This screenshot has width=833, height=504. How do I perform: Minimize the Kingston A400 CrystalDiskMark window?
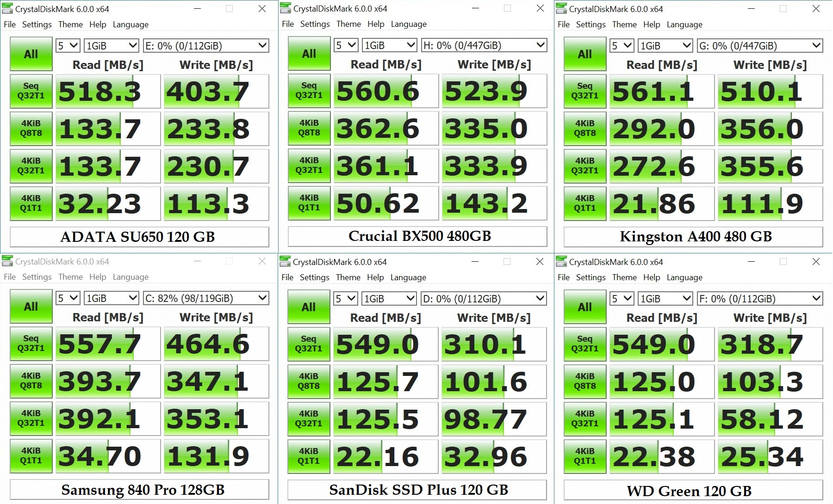pos(751,9)
